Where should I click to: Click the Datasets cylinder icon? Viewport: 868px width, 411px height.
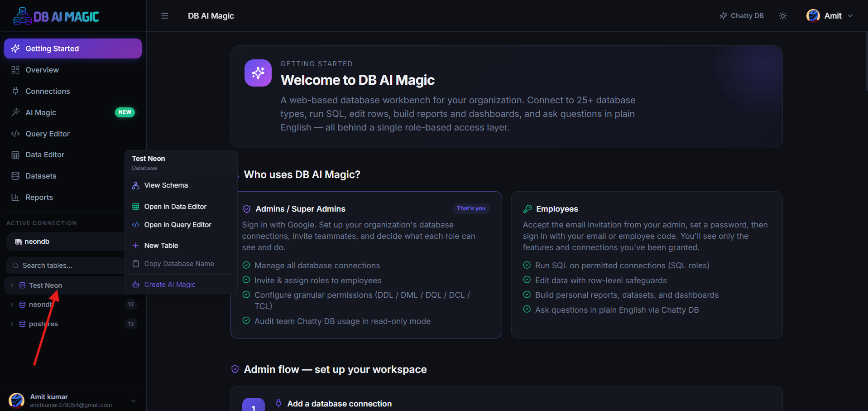point(15,176)
